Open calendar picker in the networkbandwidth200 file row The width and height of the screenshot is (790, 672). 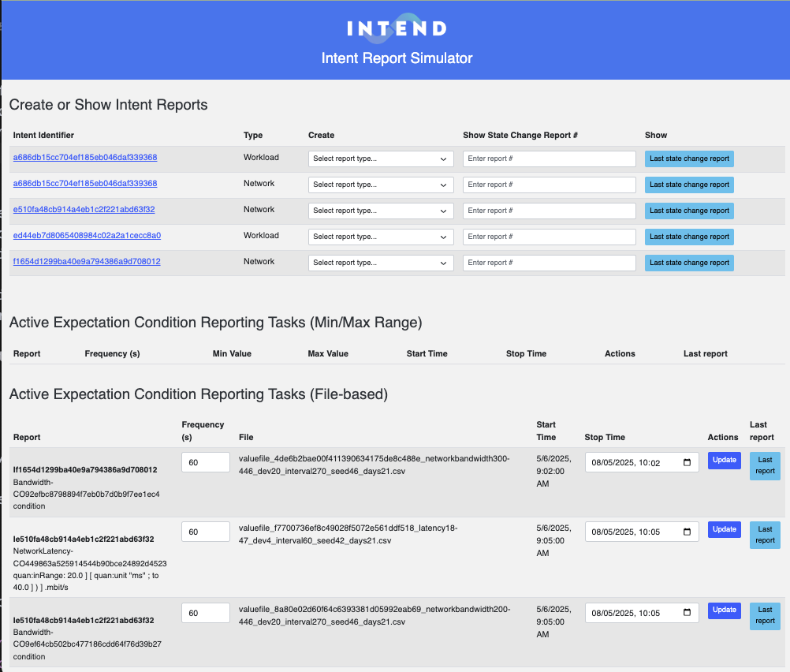click(687, 613)
